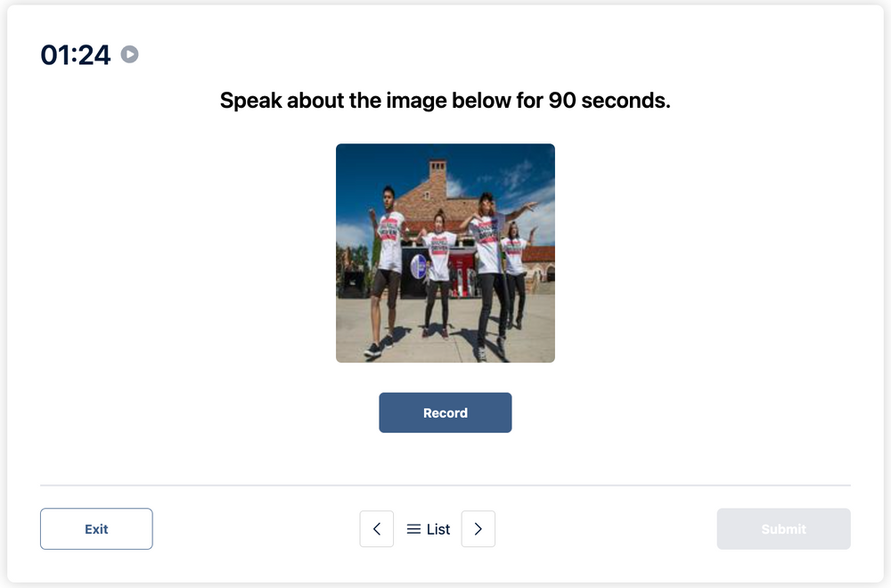The height and width of the screenshot is (588, 891).
Task: Click the horizontal divider above the footer
Action: click(x=445, y=486)
